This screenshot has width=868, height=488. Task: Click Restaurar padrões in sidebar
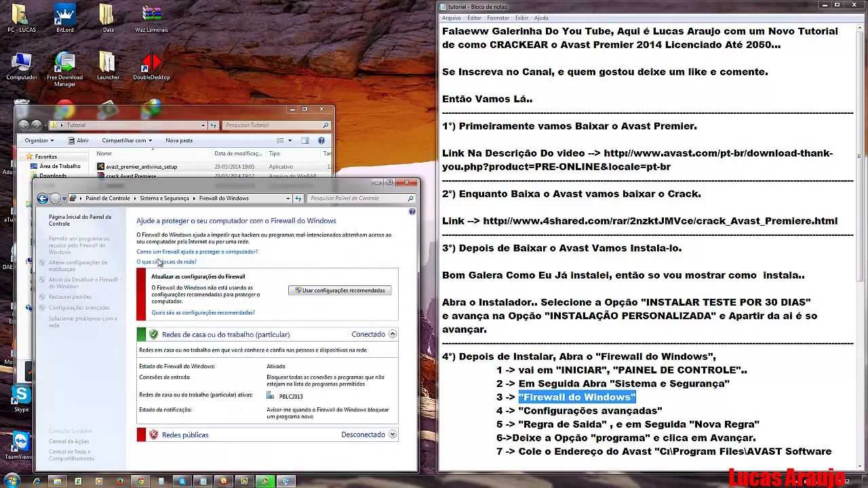point(70,297)
